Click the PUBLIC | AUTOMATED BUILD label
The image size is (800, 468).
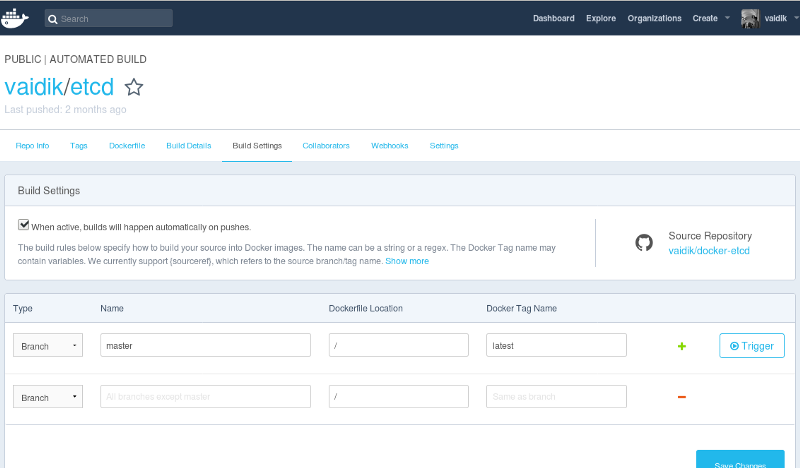tap(76, 59)
